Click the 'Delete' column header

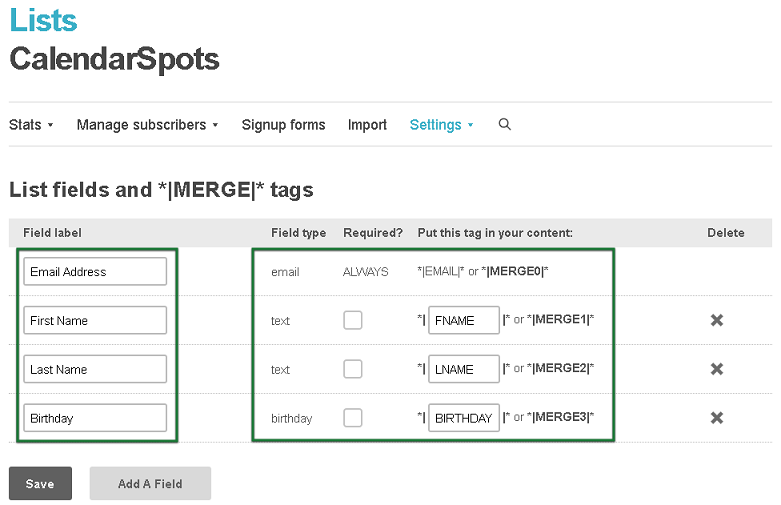(726, 233)
